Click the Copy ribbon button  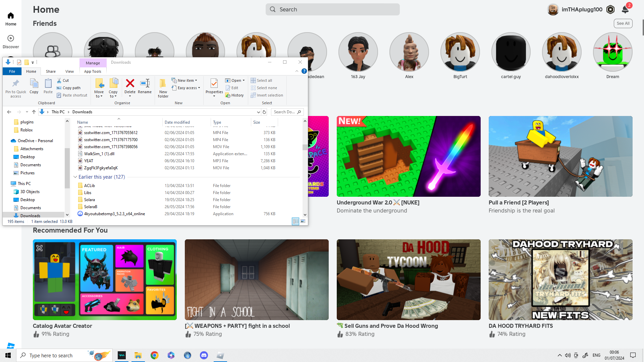coord(34,86)
